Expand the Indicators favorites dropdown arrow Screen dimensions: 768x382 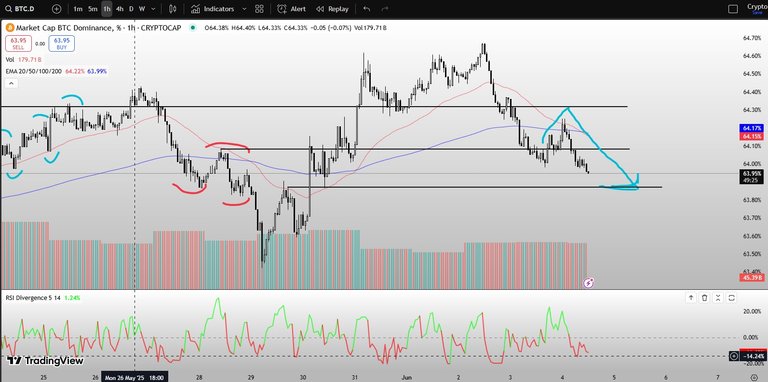pos(244,9)
